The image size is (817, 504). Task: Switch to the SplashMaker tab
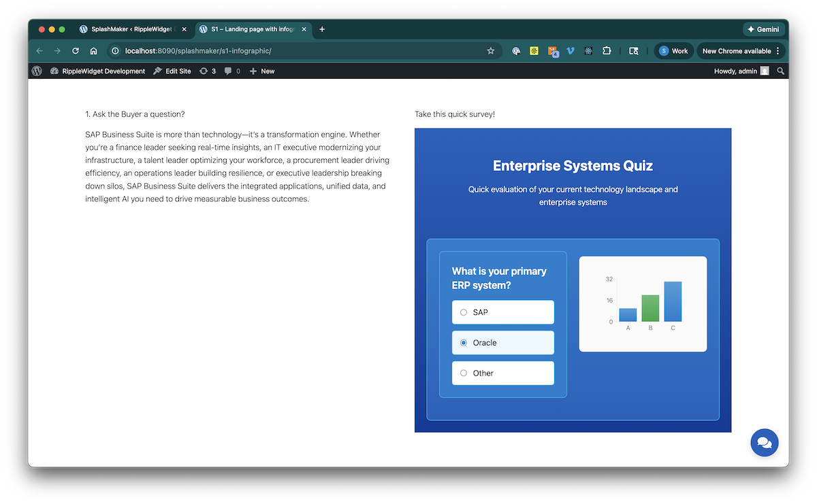pyautogui.click(x=133, y=29)
